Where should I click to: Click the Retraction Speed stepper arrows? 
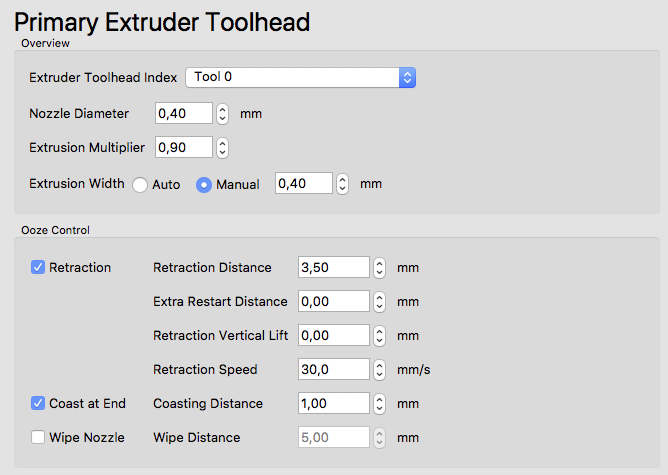click(379, 369)
